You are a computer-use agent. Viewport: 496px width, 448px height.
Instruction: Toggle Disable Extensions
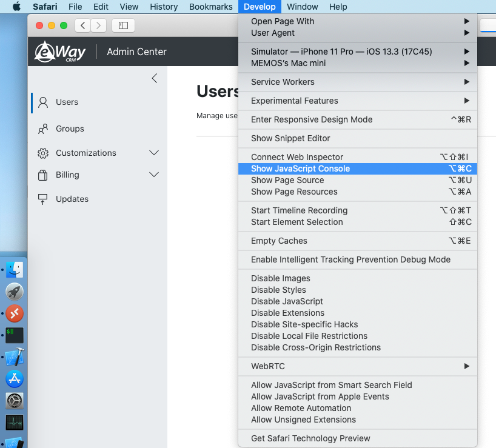pyautogui.click(x=358, y=313)
